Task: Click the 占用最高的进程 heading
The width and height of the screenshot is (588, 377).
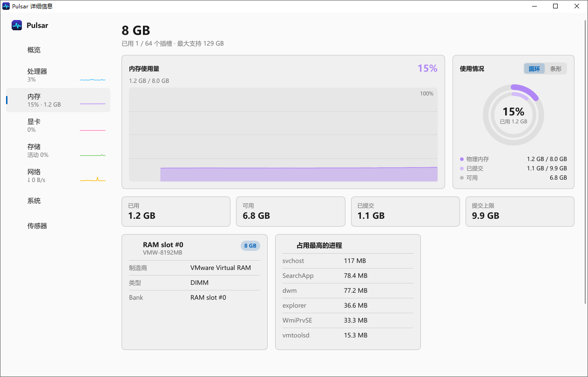Action: click(319, 245)
